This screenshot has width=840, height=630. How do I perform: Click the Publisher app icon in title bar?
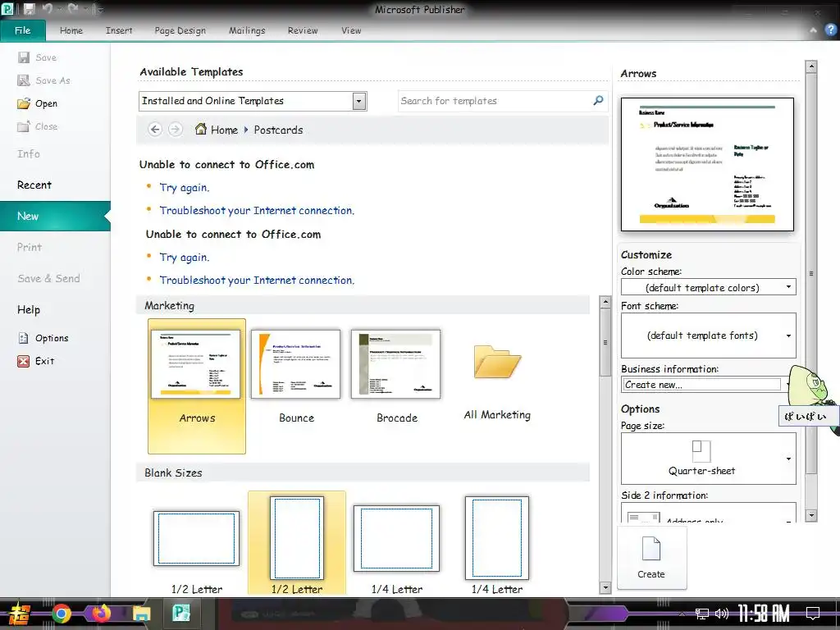(x=7, y=8)
